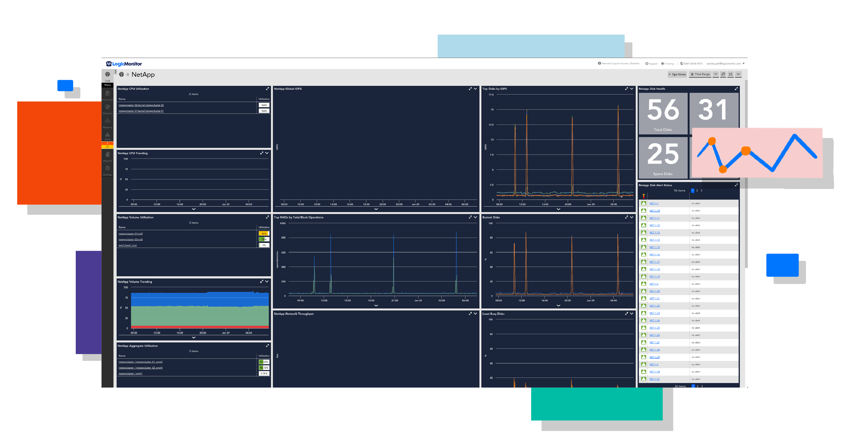Viewport: 868px width, 447px height.
Task: Expand the NetApp Volume Trending widget to fullscreen
Action: coord(261,282)
